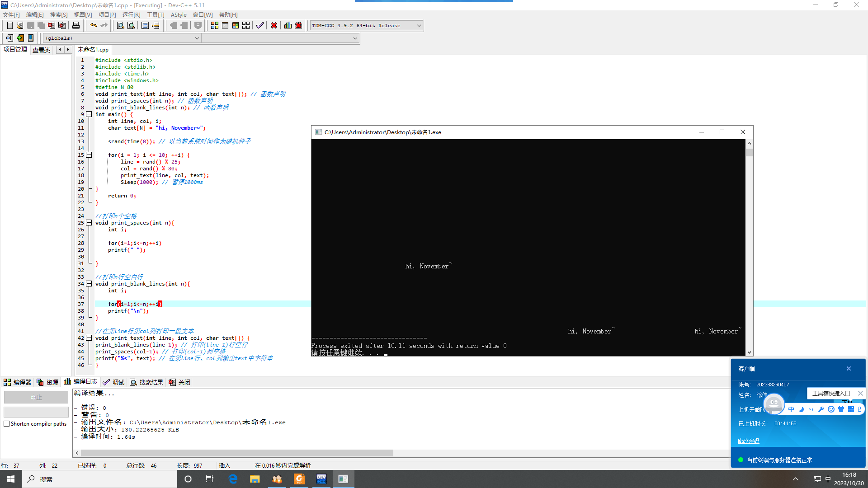This screenshot has height=488, width=868.
Task: Click the Find magnifier toolbar icon
Action: coord(120,26)
